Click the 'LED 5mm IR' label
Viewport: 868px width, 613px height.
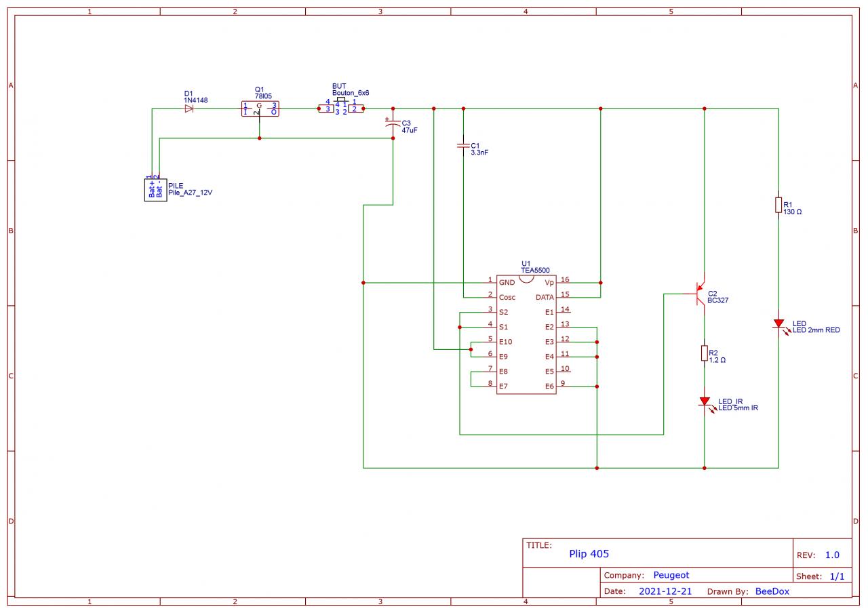pyautogui.click(x=738, y=408)
